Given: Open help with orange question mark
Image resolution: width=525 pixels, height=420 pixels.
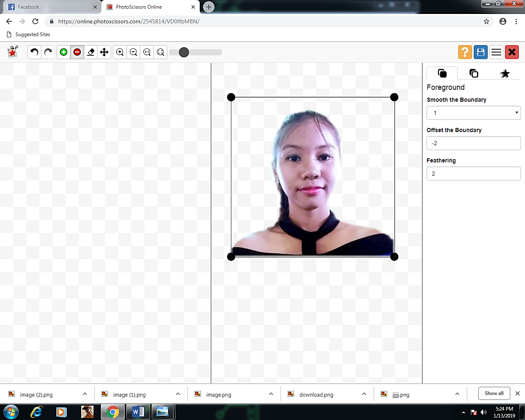Looking at the screenshot, I should 465,52.
